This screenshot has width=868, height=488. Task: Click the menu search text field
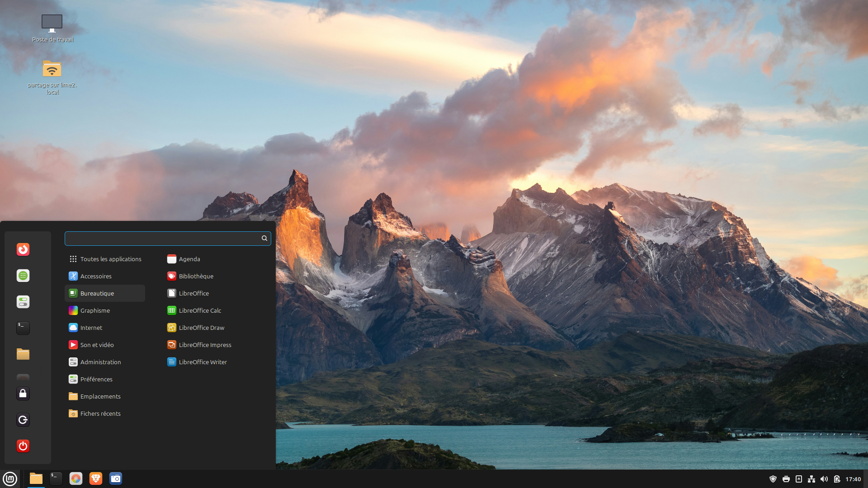163,239
